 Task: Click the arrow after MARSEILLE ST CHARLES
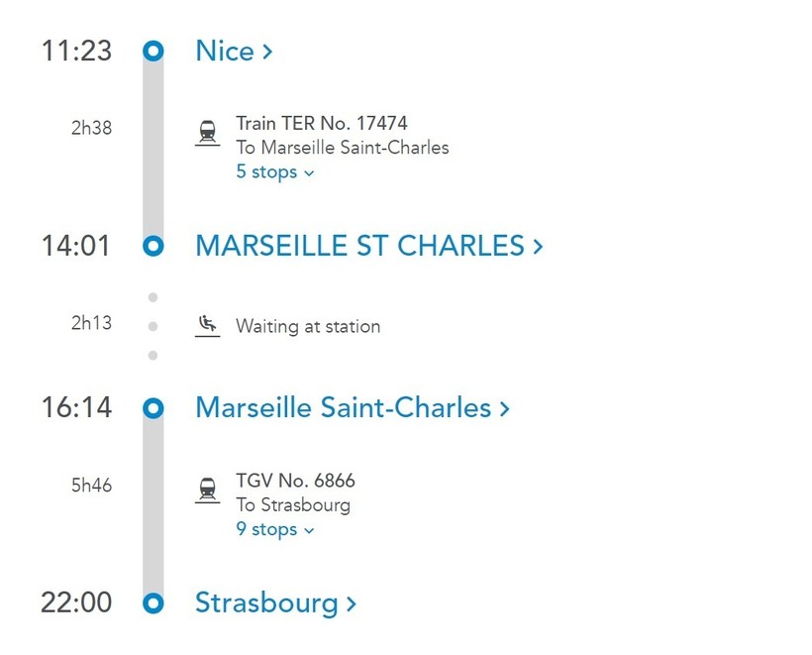538,246
